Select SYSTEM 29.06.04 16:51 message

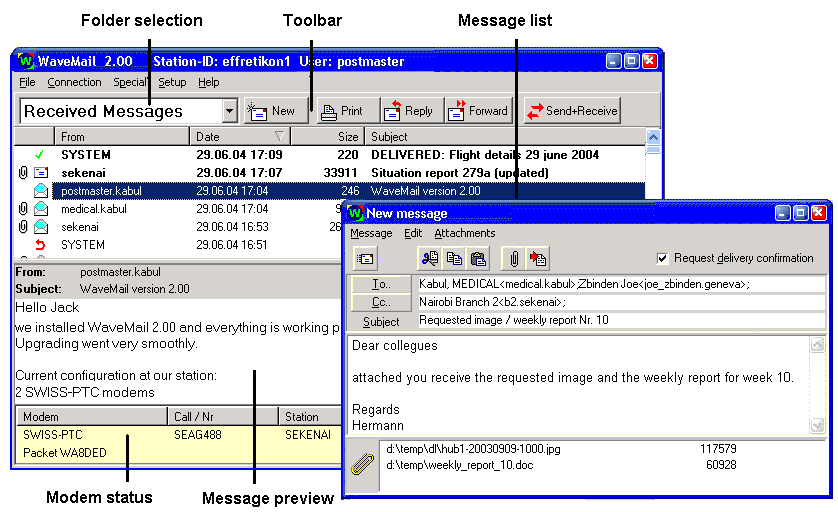click(x=178, y=245)
